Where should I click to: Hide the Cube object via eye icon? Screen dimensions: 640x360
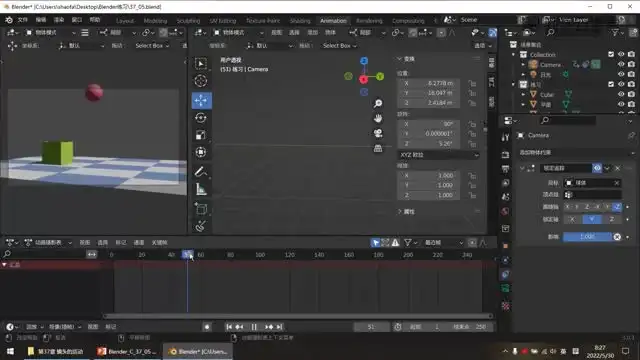click(x=621, y=94)
